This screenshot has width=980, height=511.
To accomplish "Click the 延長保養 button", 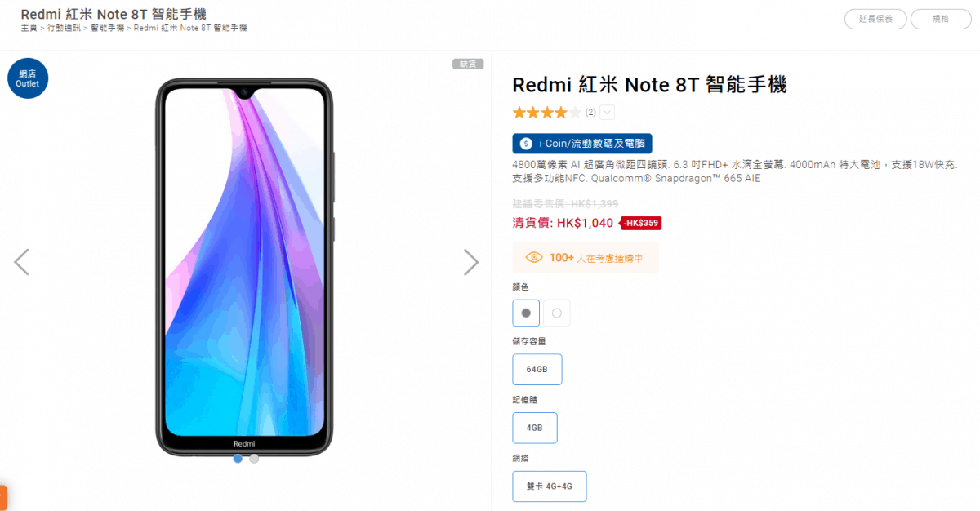I will tap(875, 19).
